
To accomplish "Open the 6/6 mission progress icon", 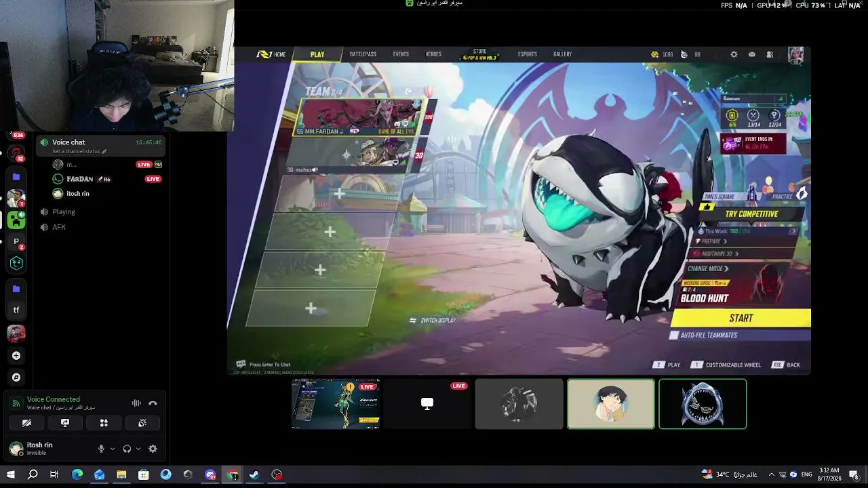I will click(x=732, y=116).
